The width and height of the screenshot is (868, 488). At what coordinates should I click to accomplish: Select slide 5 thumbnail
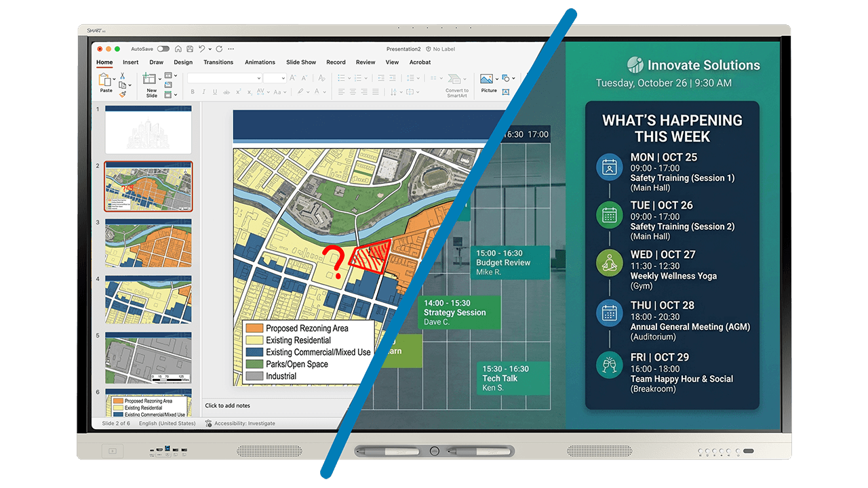(x=148, y=358)
